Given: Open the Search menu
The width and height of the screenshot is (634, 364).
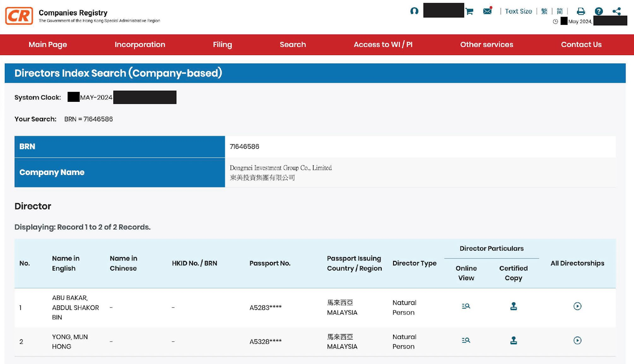Looking at the screenshot, I should pyautogui.click(x=293, y=44).
